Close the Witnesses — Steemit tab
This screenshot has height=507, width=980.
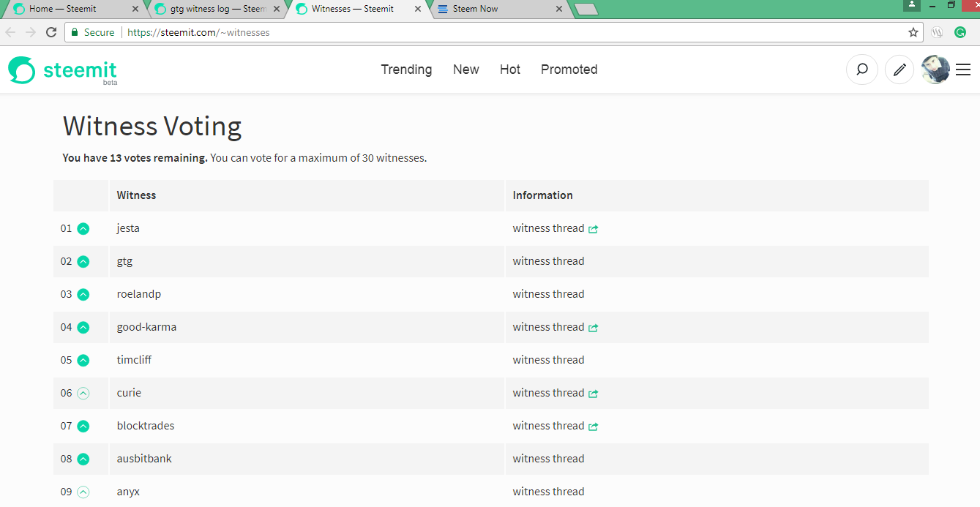coord(418,10)
